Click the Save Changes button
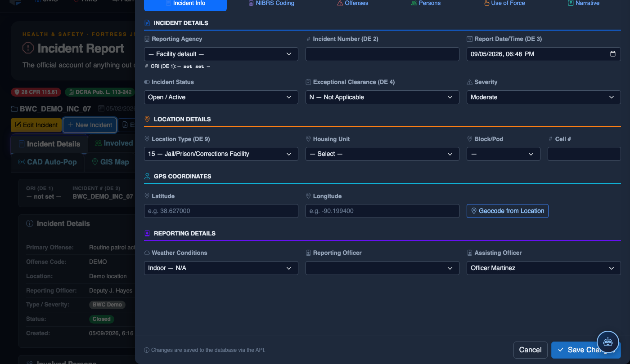 coord(586,350)
